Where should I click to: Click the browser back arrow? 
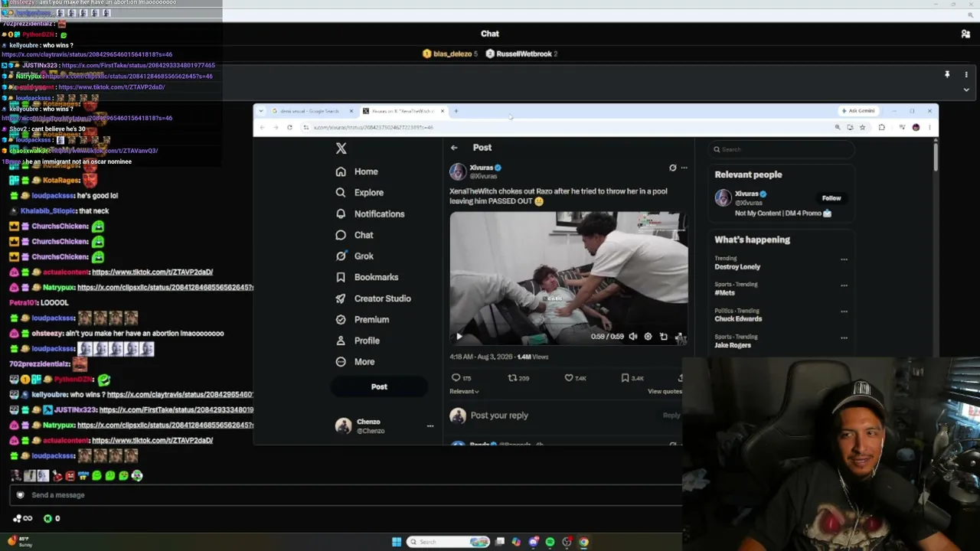click(x=262, y=128)
